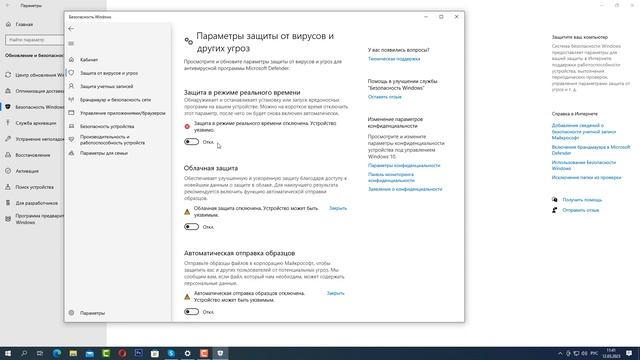Show hidden tray icons with the chevron

(x=560, y=353)
